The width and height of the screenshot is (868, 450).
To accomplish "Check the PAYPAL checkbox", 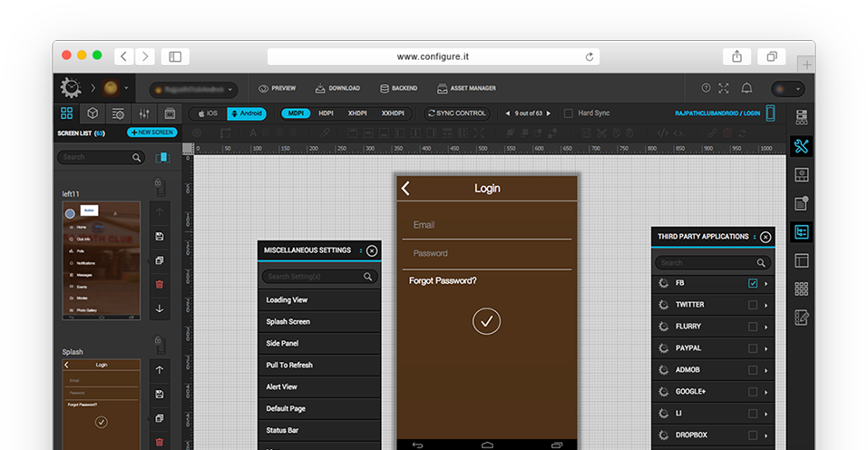I will pyautogui.click(x=753, y=348).
